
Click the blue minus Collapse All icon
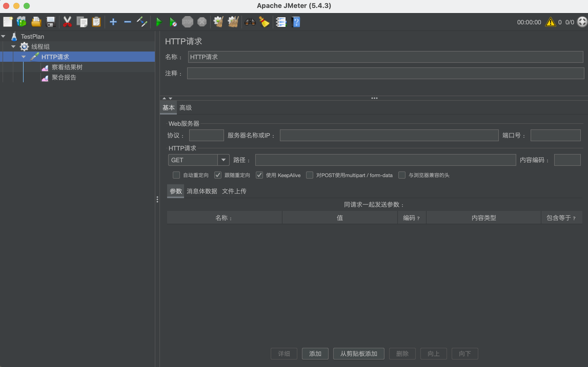coord(127,22)
